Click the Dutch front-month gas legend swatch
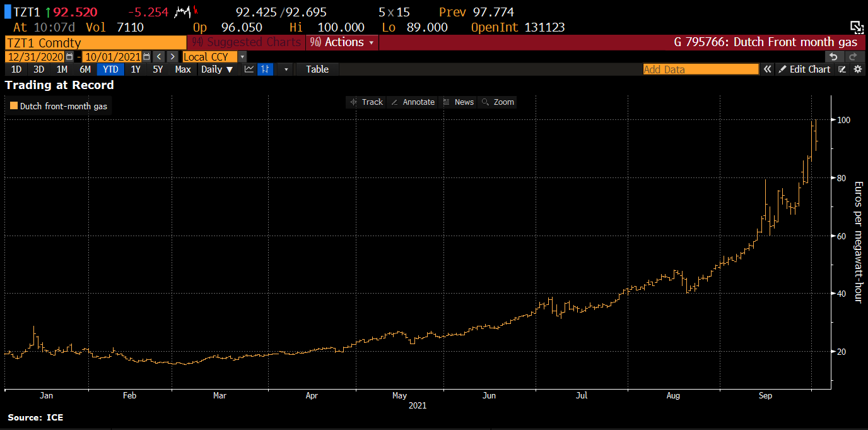Screen dimensions: 868x430 coord(14,106)
